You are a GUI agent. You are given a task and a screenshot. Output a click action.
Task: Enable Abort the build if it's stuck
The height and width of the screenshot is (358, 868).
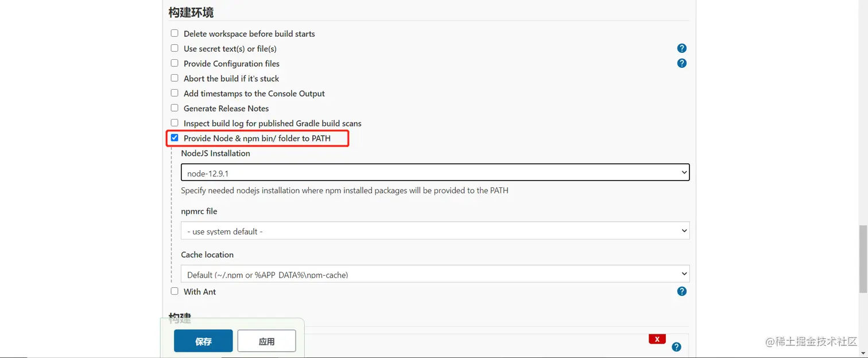tap(175, 78)
